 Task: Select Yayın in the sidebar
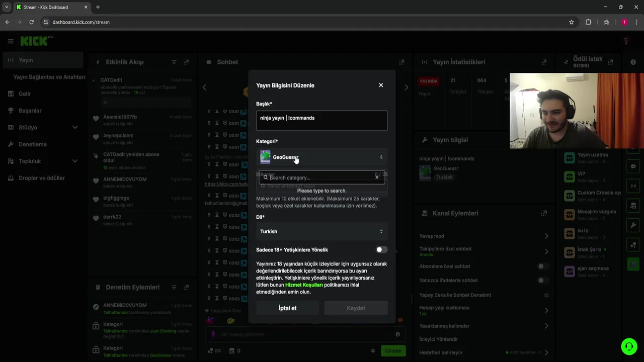coord(42,60)
